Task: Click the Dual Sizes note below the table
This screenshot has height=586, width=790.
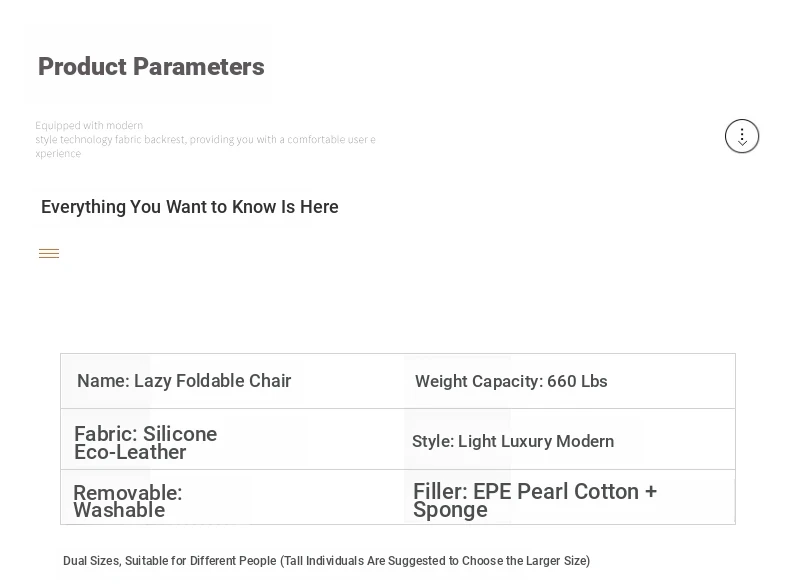Action: 326,561
